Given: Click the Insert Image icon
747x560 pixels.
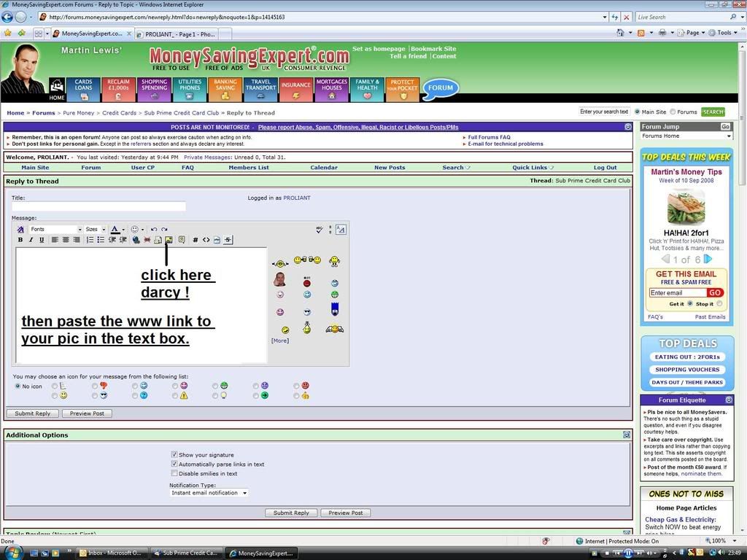Looking at the screenshot, I should (x=169, y=240).
